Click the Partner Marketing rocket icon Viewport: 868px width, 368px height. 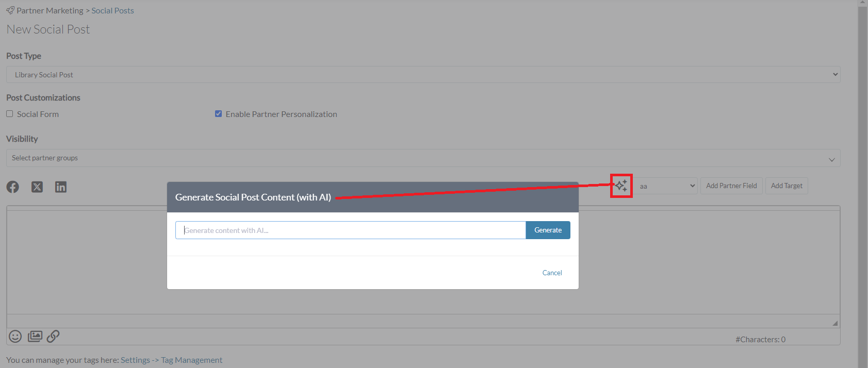click(10, 10)
